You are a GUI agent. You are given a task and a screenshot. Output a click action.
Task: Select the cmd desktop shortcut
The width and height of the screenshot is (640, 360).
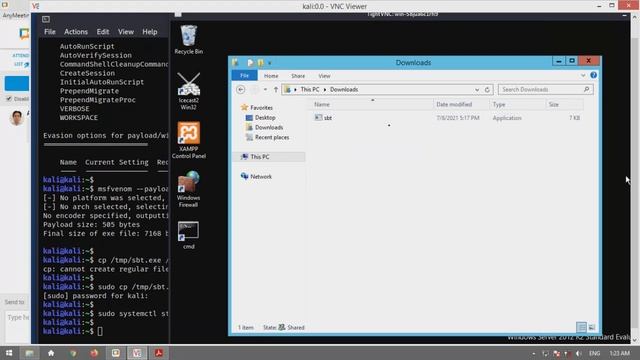189,235
